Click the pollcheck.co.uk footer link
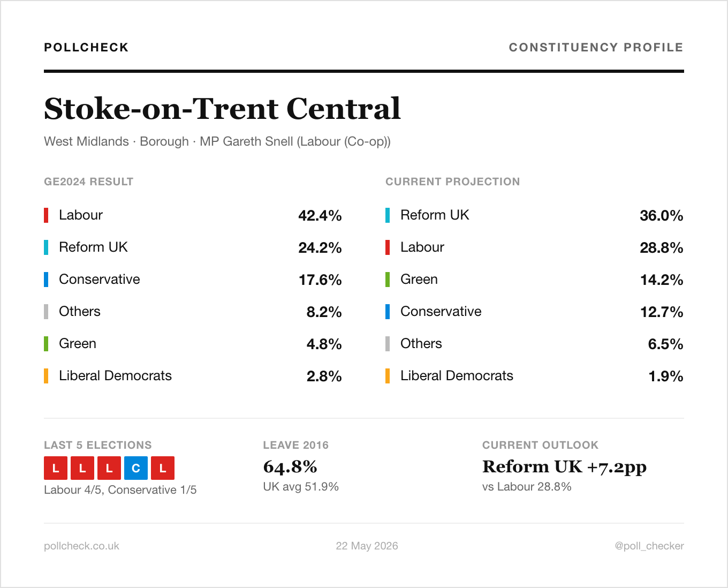The image size is (728, 588). tap(81, 546)
